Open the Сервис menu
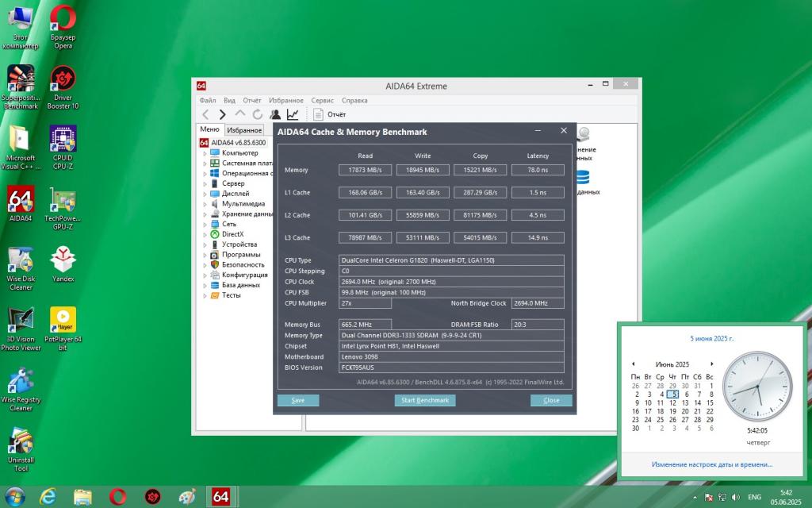The image size is (812, 508). tap(323, 100)
